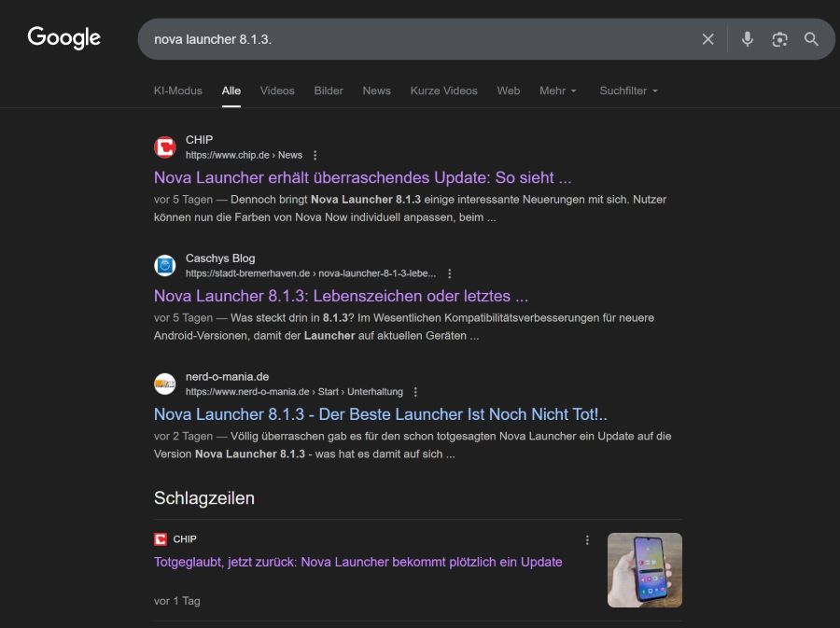Click the Google logo

[64, 37]
